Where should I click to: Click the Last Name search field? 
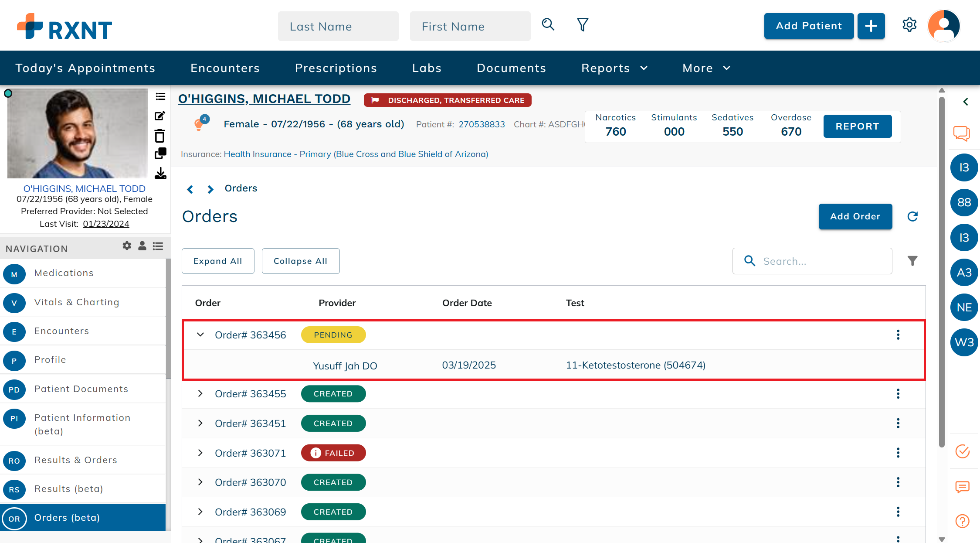coord(338,26)
